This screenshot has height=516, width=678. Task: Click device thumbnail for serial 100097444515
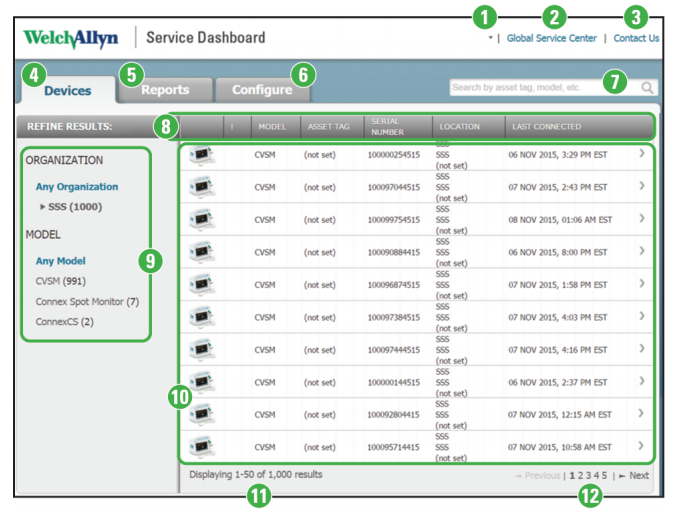[x=202, y=349]
